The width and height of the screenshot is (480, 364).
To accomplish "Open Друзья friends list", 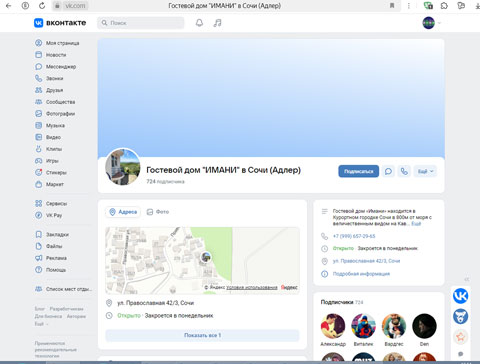I will pyautogui.click(x=49, y=90).
